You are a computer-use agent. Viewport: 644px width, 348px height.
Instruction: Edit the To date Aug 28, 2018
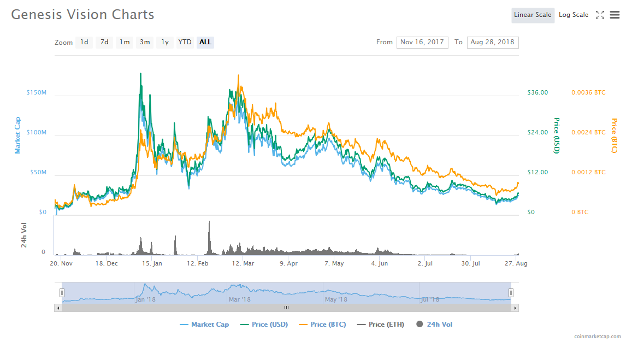(x=493, y=42)
